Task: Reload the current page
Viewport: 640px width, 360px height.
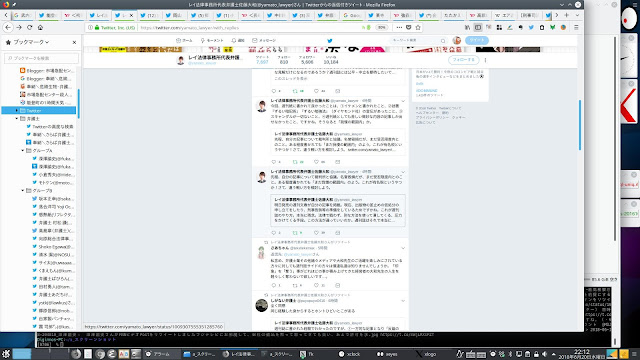Action: pos(29,27)
